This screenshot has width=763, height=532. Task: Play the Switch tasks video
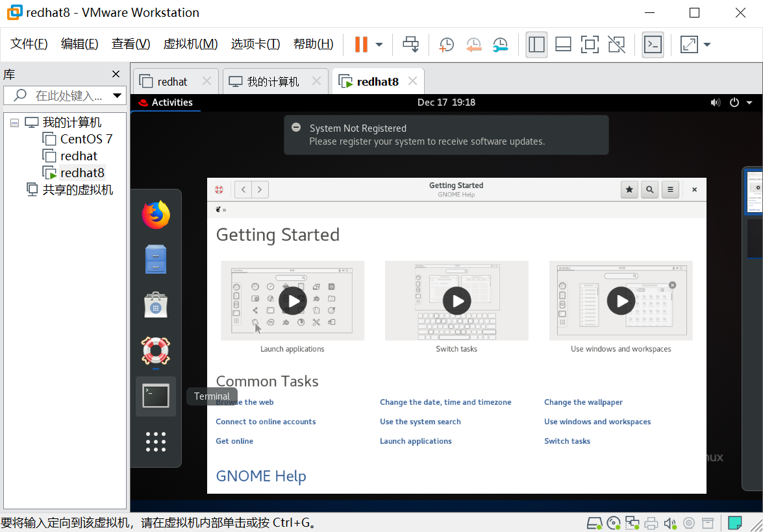tap(457, 301)
